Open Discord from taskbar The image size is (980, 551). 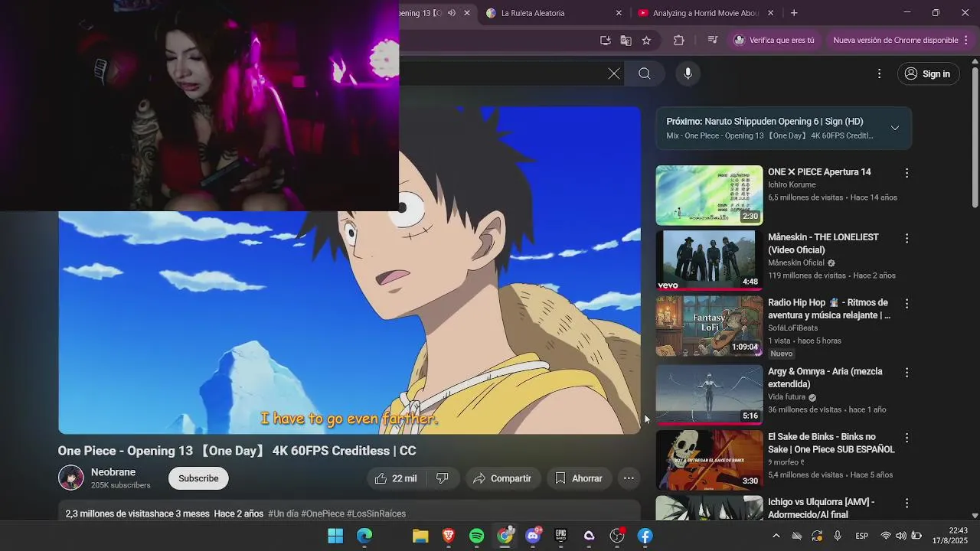533,536
